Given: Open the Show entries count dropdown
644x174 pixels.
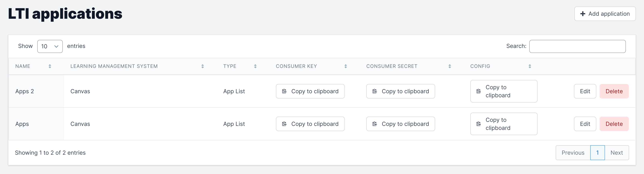Looking at the screenshot, I should coord(50,46).
